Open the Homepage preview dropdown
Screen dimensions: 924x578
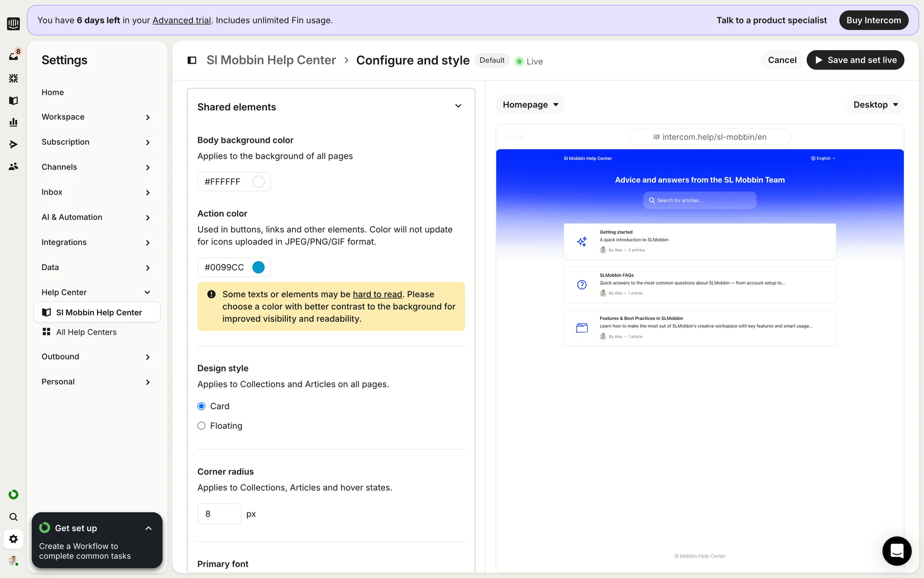click(x=530, y=105)
